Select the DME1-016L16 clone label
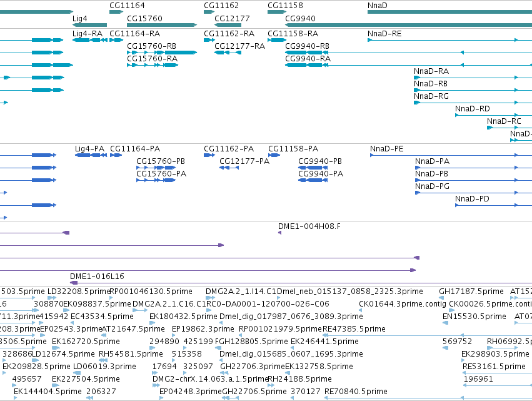 (x=97, y=277)
